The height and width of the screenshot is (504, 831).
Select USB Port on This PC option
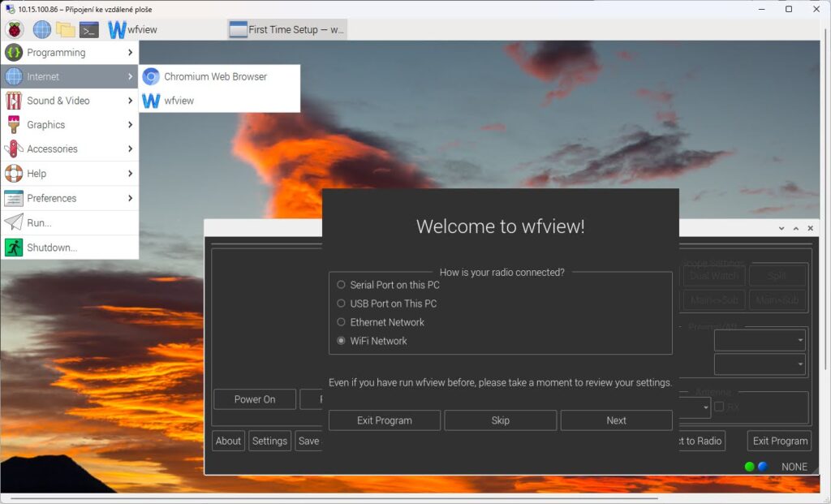coord(342,304)
